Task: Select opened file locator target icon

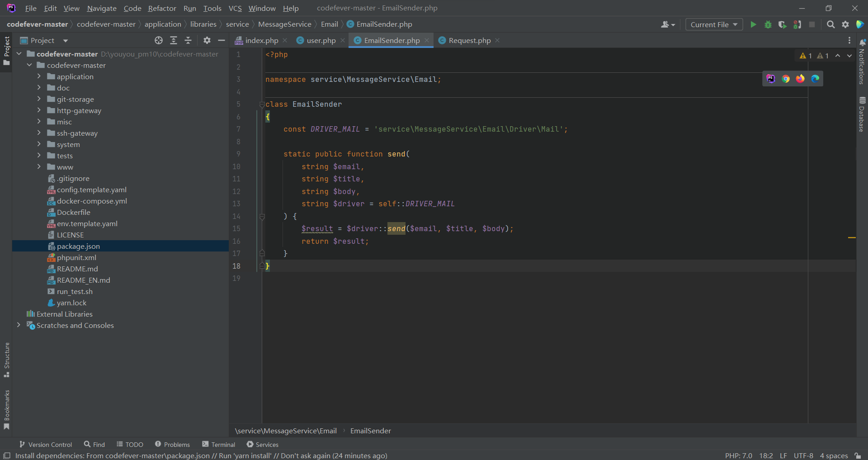Action: pyautogui.click(x=159, y=40)
